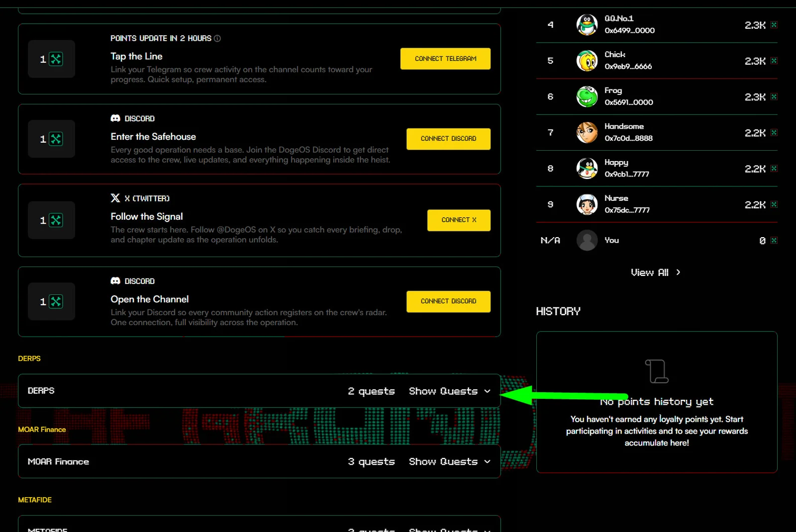Viewport: 796px width, 532px height.
Task: Open Nurse's avatar in rank 9
Action: [x=587, y=204]
